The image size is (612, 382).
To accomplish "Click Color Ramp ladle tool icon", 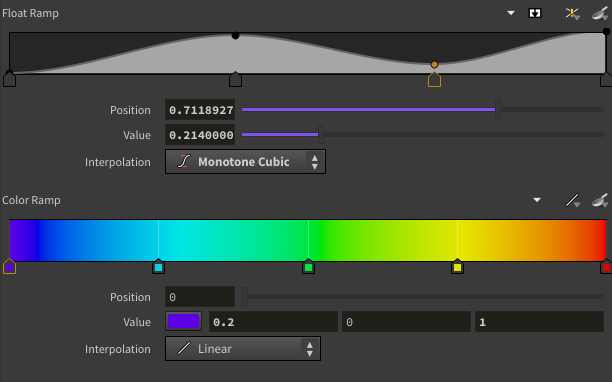I will 600,201.
